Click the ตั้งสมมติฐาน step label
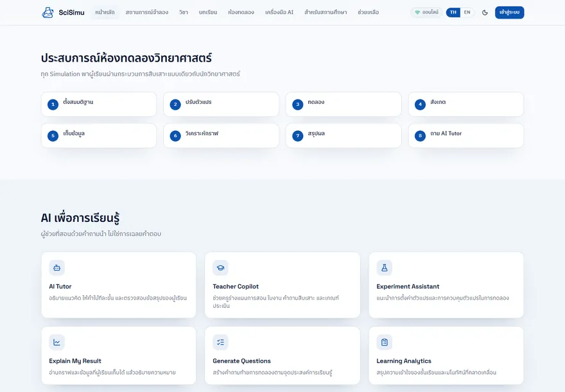This screenshot has width=565, height=392. tap(78, 102)
